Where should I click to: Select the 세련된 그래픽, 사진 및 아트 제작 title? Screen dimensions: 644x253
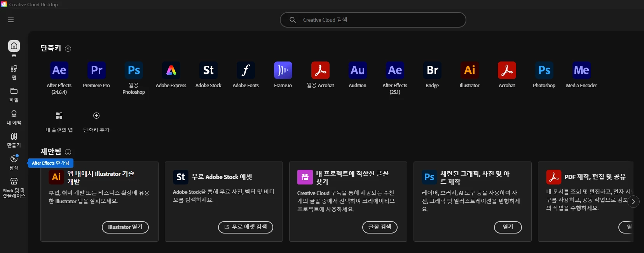click(x=475, y=177)
